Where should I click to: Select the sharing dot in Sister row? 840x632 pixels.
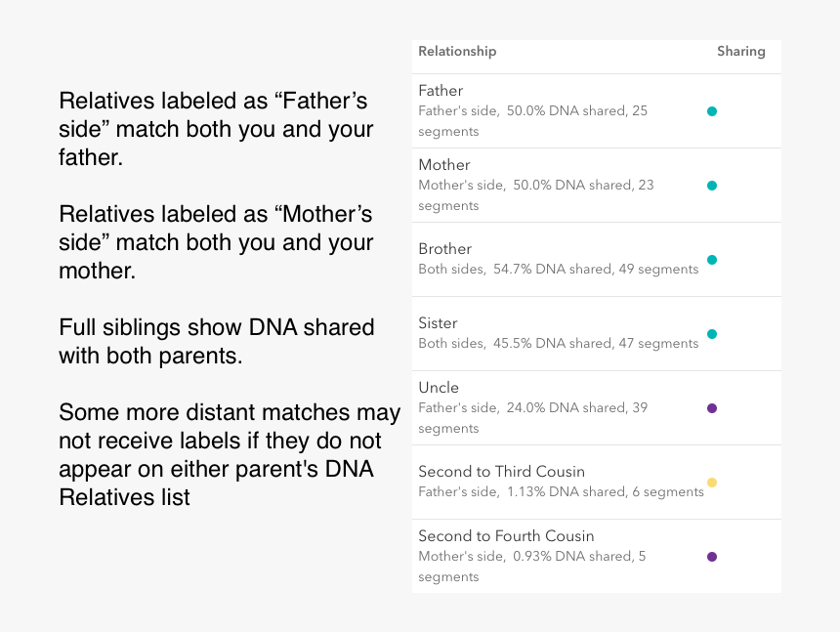pyautogui.click(x=712, y=334)
